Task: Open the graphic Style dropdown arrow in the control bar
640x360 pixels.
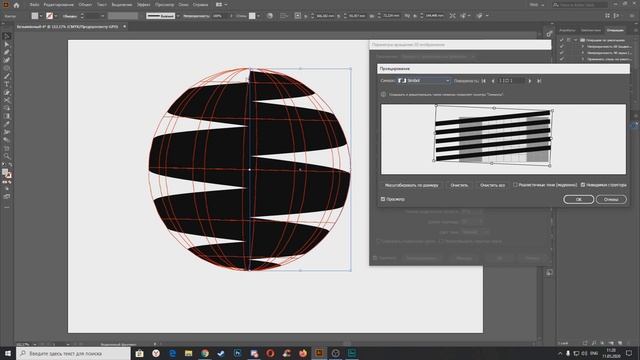Action: [258, 16]
